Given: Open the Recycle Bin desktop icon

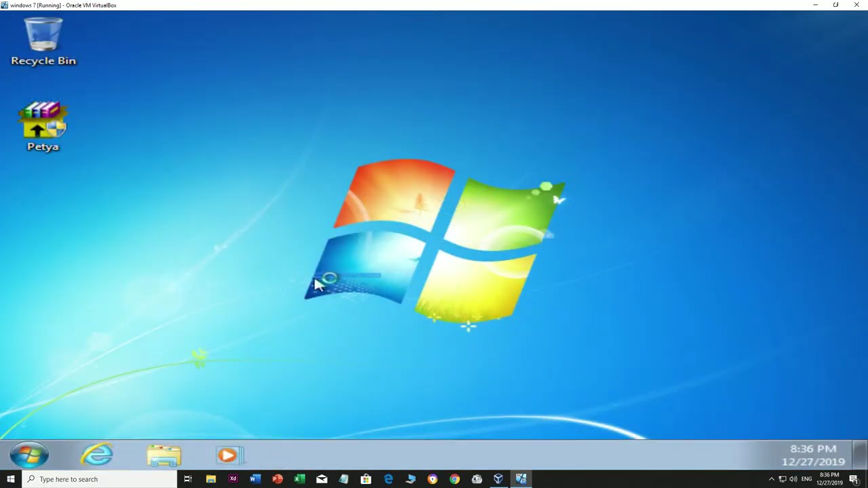Looking at the screenshot, I should click(43, 42).
